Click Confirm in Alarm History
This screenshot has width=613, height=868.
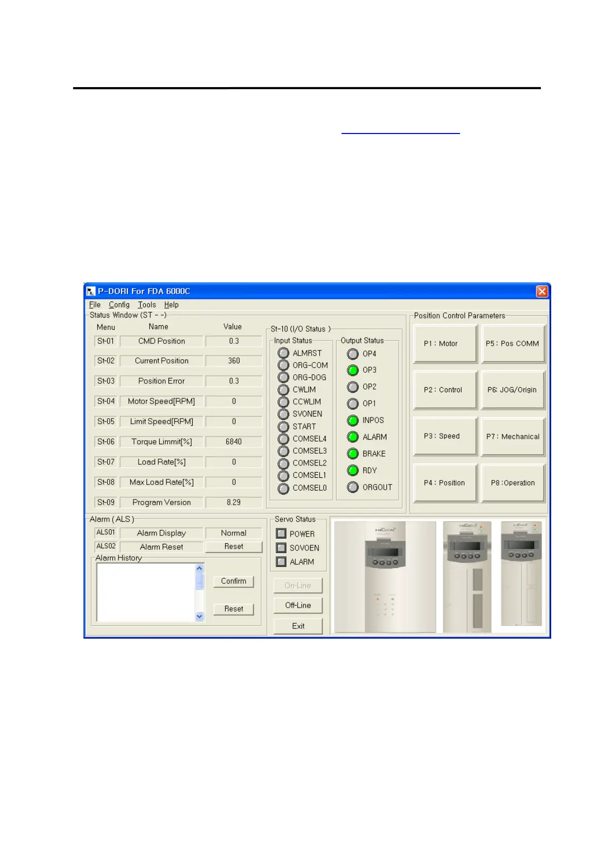point(233,581)
